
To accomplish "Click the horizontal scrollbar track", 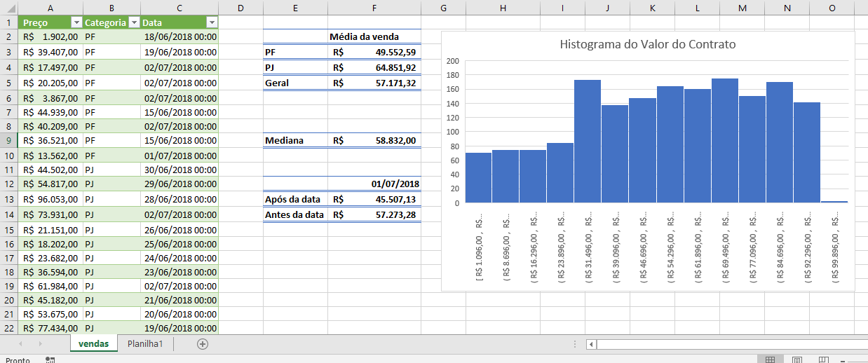I will coord(732,344).
